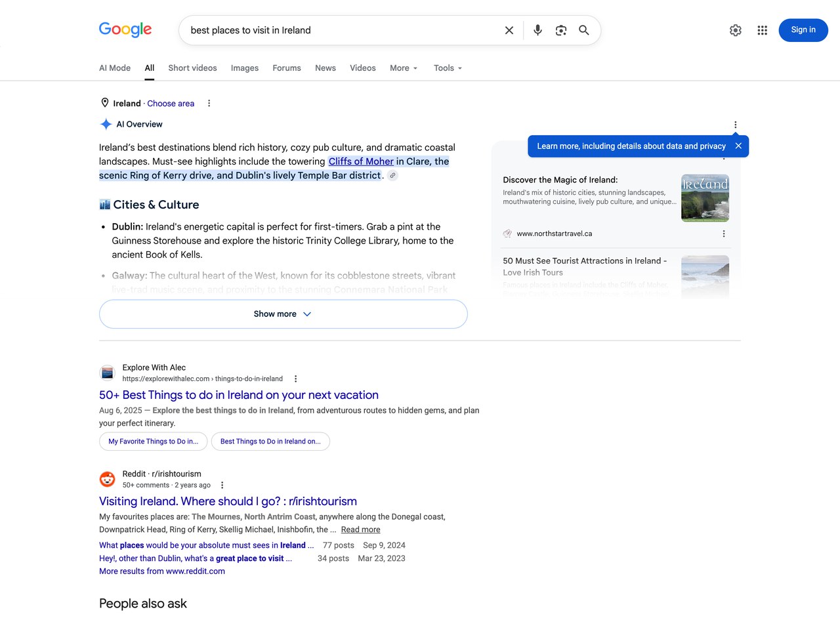Click the Reddit logo icon
This screenshot has height=620, width=840.
coord(107,480)
